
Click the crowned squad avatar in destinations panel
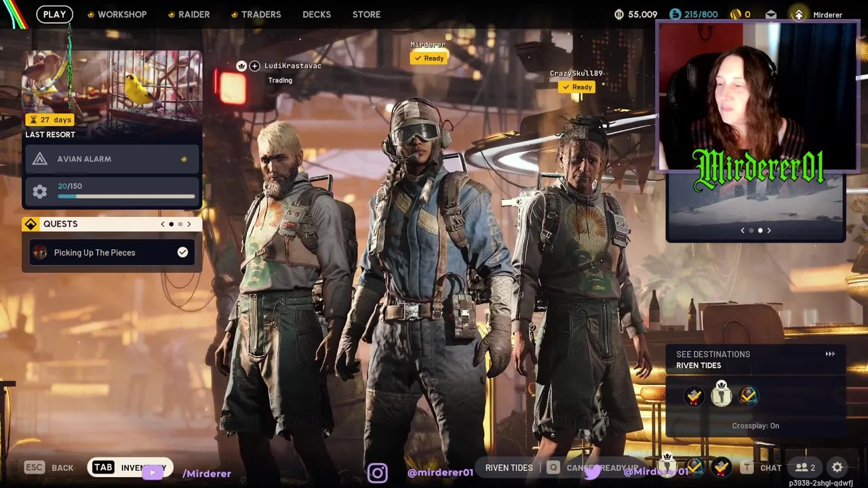722,395
